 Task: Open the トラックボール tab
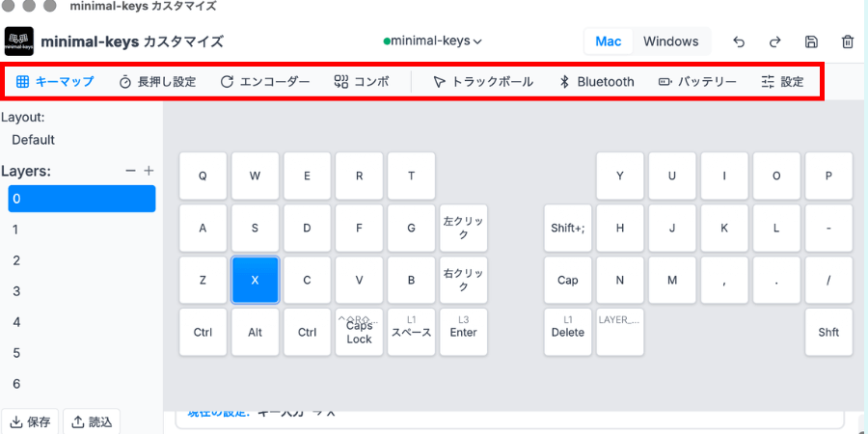tap(483, 82)
